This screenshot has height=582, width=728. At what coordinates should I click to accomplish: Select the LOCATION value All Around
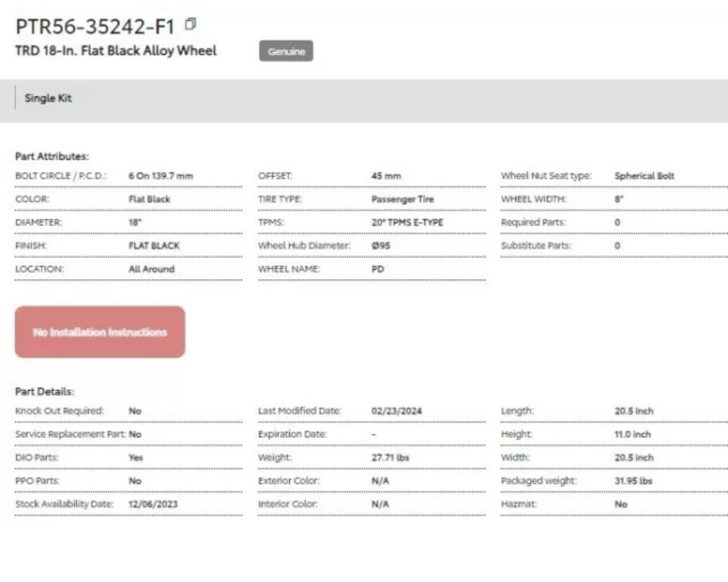[151, 269]
